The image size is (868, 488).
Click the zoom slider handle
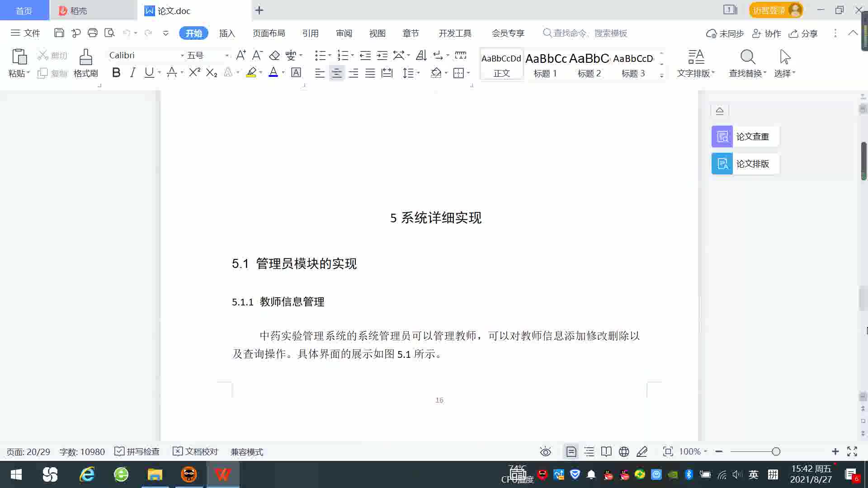(x=776, y=451)
